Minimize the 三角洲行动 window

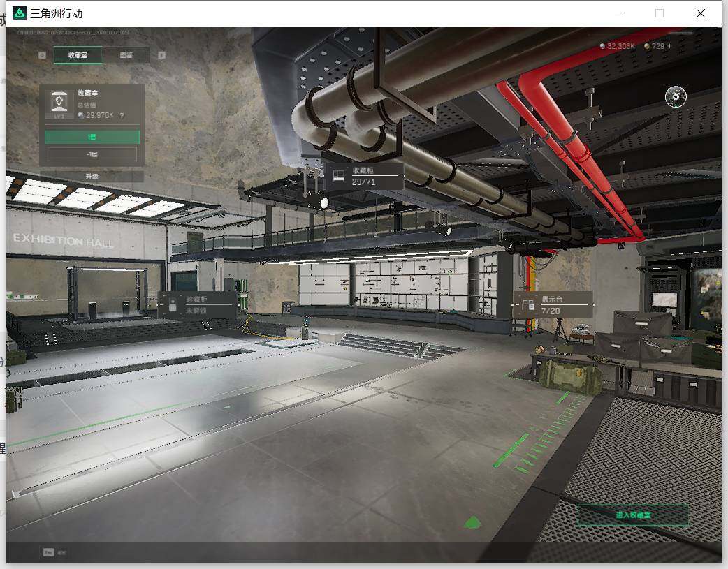tap(619, 13)
